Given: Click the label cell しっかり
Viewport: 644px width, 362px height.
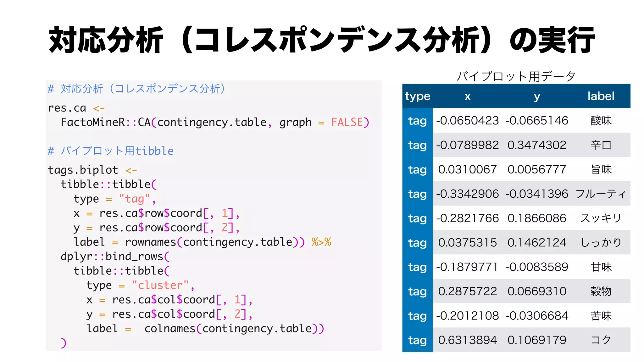Looking at the screenshot, I should pyautogui.click(x=601, y=243).
